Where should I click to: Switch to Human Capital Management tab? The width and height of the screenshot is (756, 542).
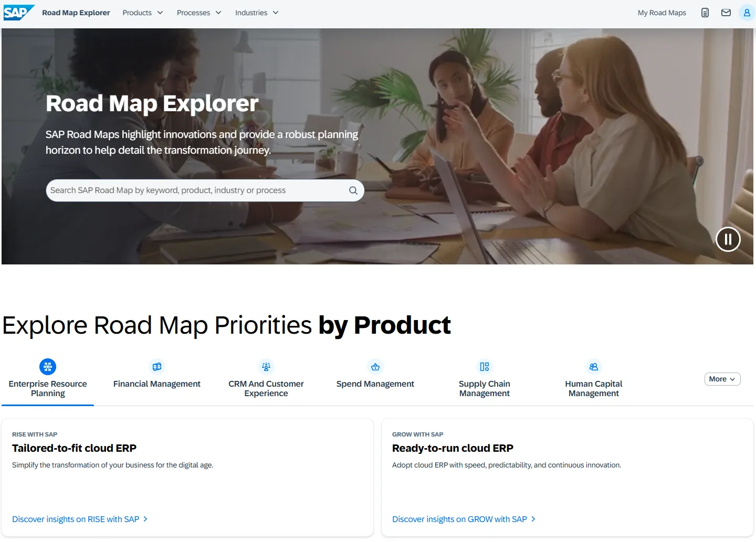pos(593,388)
